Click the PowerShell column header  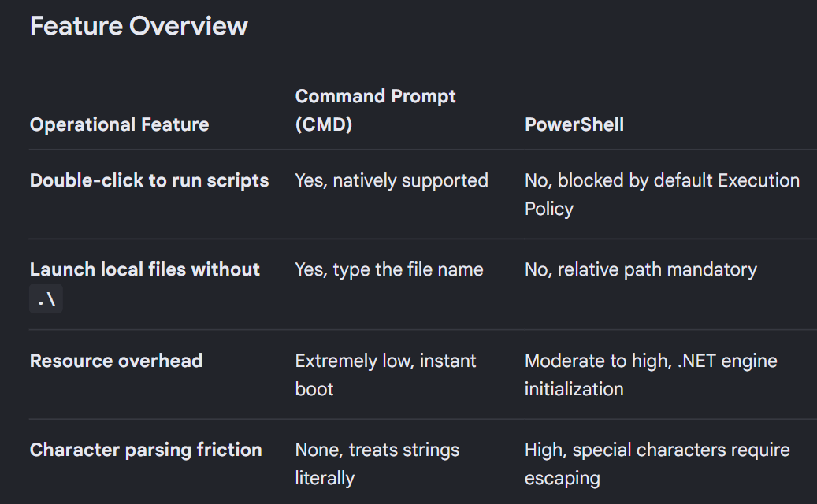tap(574, 124)
